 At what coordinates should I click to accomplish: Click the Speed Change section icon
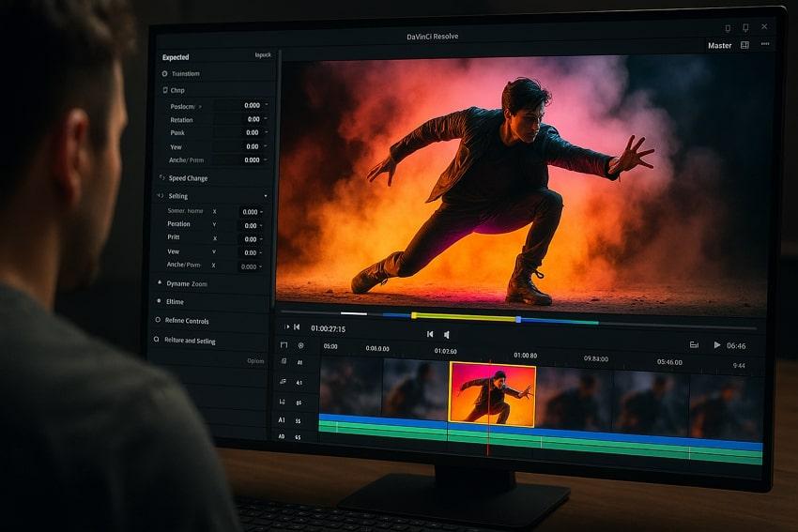tap(161, 177)
